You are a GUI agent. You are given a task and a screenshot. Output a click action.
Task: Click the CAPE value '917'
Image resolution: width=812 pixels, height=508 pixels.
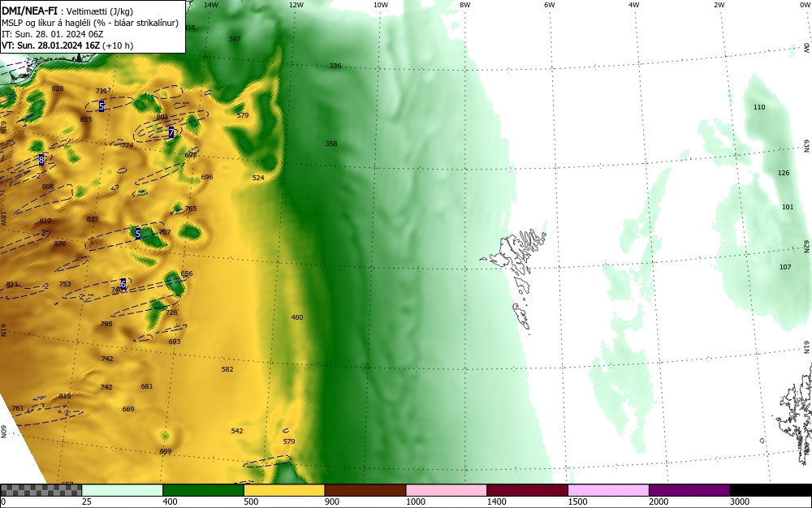(45, 221)
